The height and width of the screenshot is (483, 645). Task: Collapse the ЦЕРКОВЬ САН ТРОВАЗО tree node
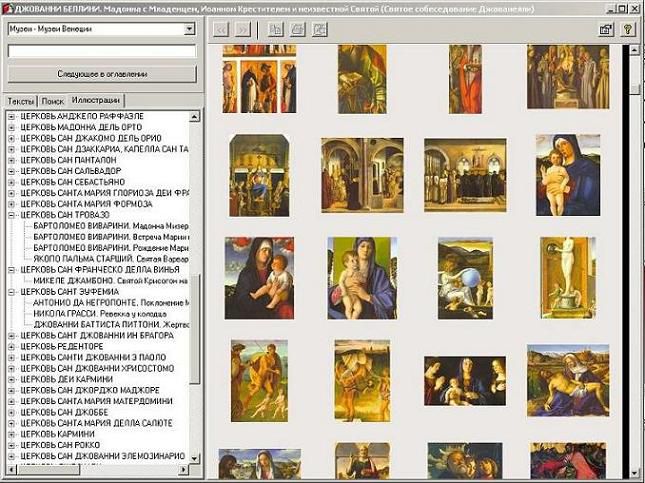point(10,214)
